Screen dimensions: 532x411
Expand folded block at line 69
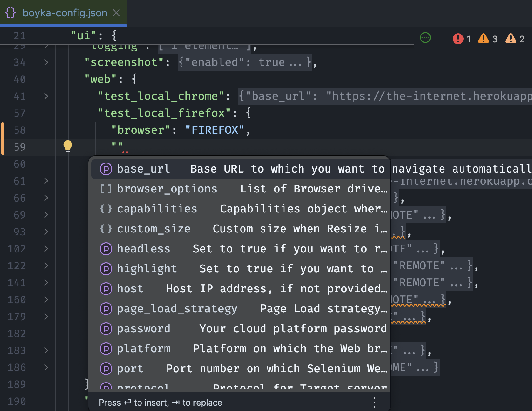pyautogui.click(x=46, y=215)
